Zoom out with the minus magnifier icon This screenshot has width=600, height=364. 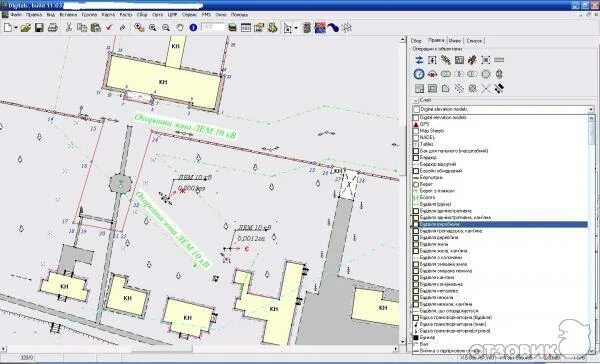point(166,28)
